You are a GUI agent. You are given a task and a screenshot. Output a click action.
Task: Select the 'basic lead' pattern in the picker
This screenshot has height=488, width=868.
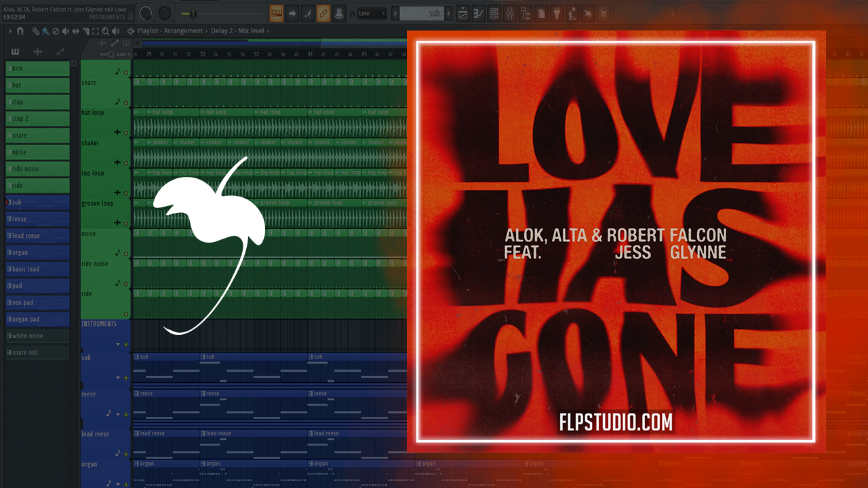(x=38, y=269)
